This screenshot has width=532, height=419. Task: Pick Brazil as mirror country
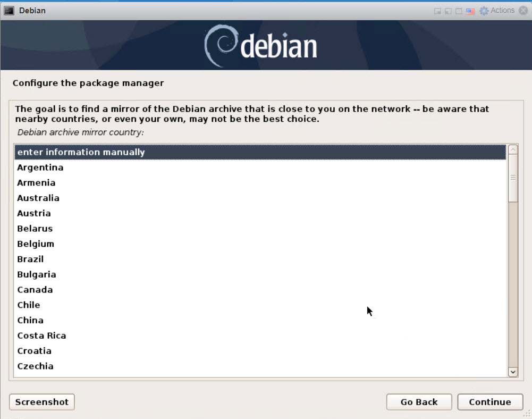pos(260,259)
